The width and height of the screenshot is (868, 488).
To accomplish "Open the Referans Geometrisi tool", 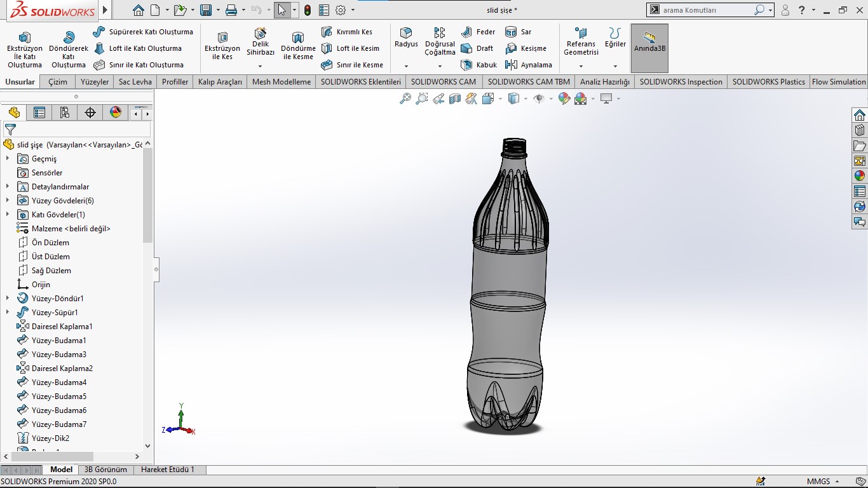I will [x=581, y=42].
